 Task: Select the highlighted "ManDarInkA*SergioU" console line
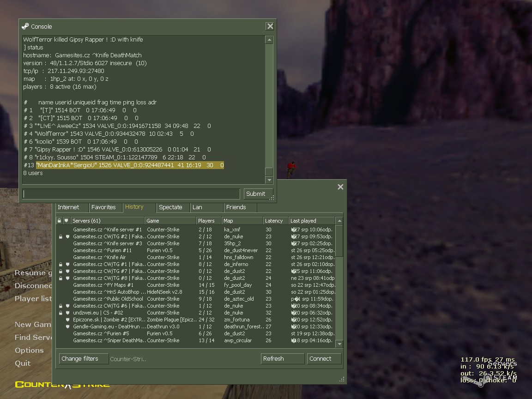click(x=130, y=165)
